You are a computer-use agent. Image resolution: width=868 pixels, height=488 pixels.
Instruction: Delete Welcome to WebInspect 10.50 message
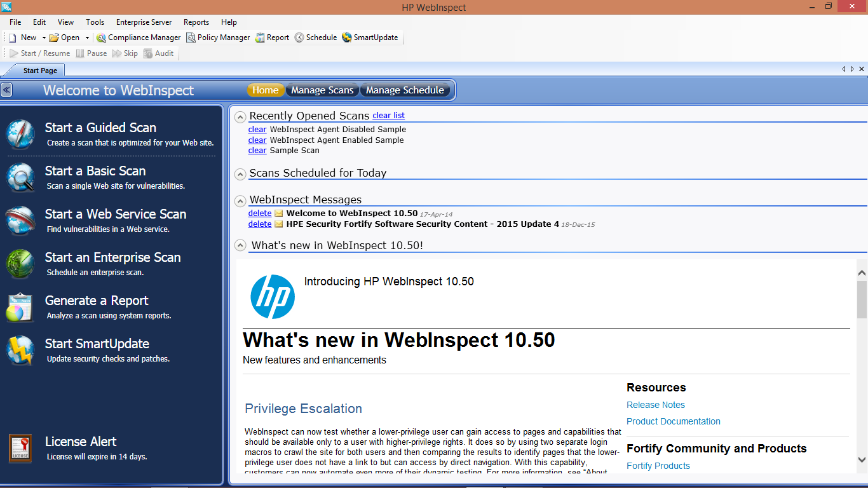pos(260,213)
